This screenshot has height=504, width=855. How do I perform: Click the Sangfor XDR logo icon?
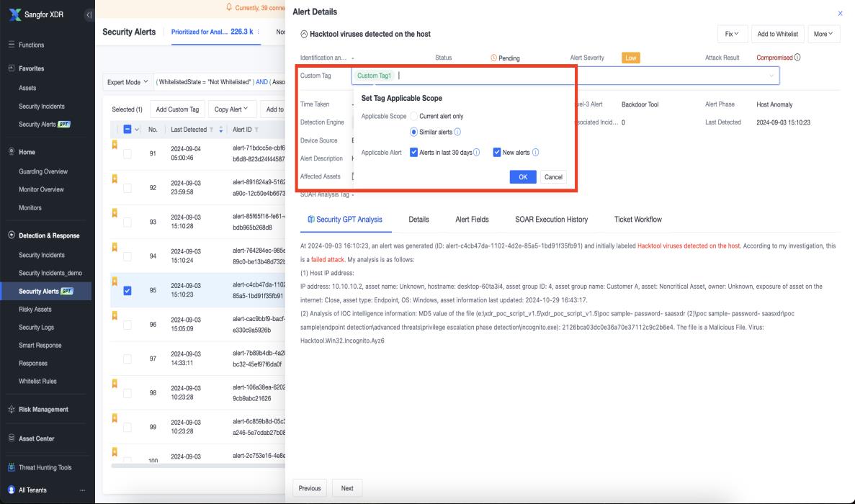(x=15, y=14)
